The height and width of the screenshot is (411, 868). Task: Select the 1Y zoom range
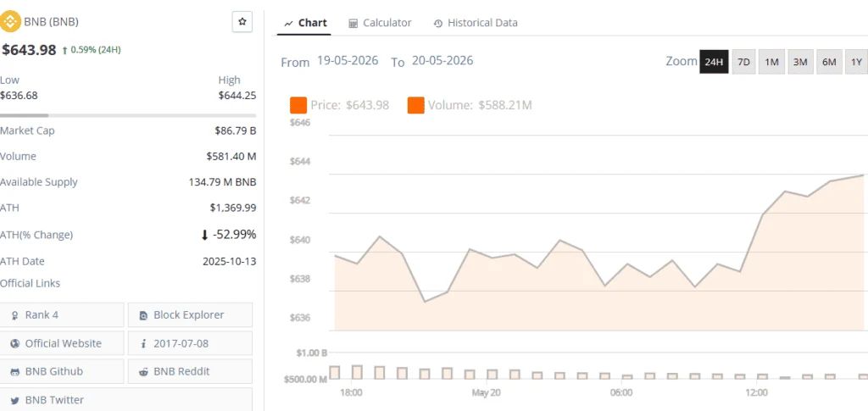pyautogui.click(x=857, y=62)
